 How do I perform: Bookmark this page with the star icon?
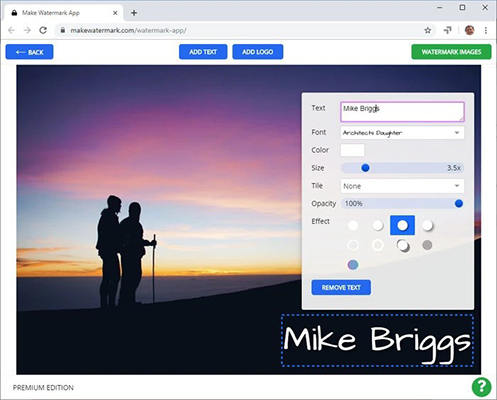click(x=428, y=30)
